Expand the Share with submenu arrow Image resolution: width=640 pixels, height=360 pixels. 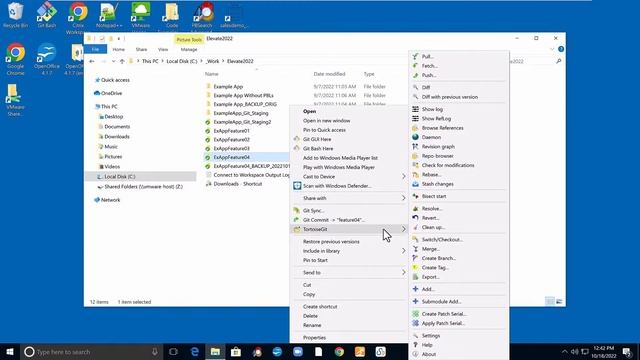coord(403,198)
